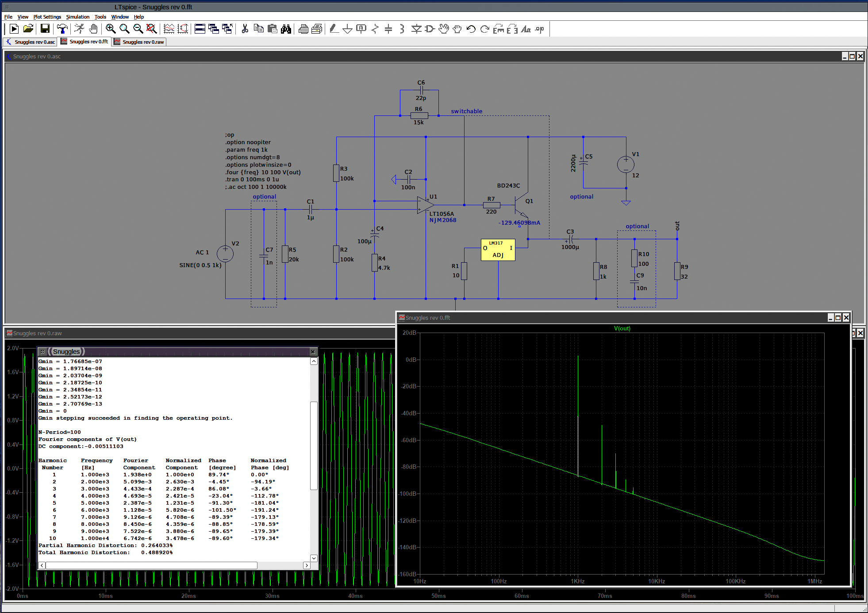Open the Help menu
Image resolution: width=868 pixels, height=613 pixels.
139,17
